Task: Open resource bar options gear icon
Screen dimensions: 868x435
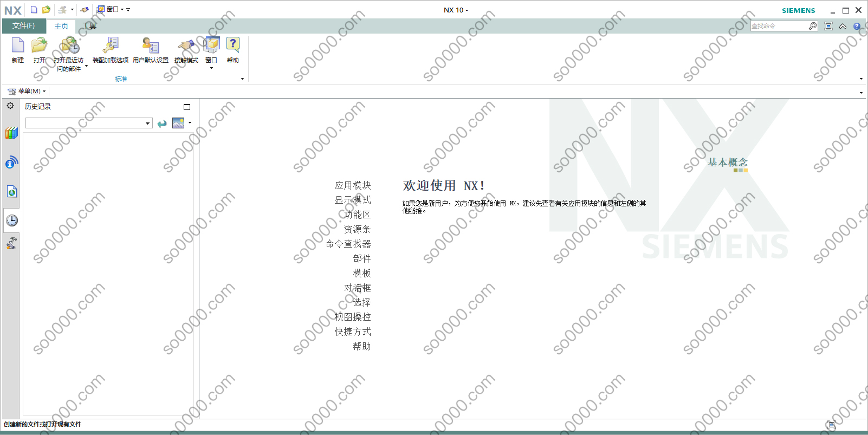Action: point(10,106)
